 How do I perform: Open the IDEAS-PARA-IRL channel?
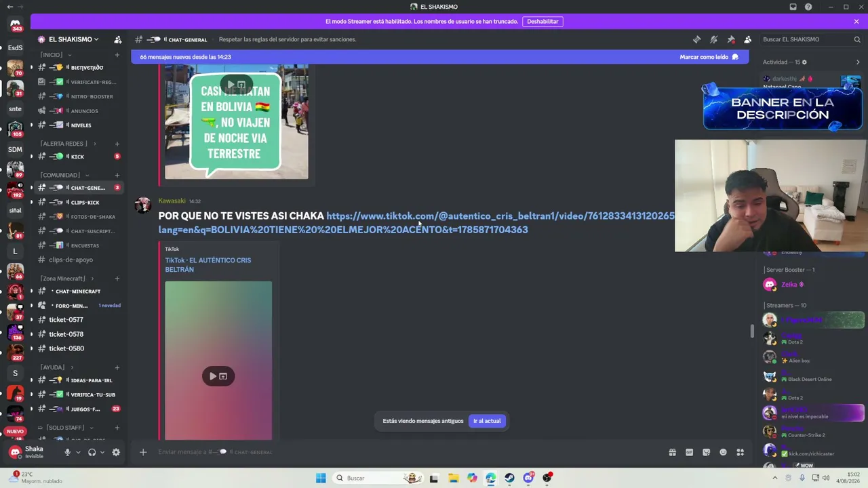tap(79, 380)
